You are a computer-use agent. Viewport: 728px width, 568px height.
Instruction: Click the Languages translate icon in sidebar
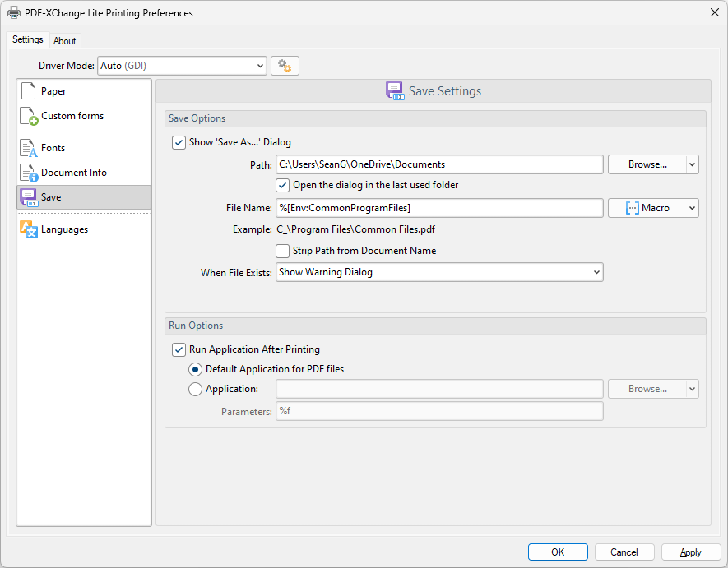[x=28, y=229]
